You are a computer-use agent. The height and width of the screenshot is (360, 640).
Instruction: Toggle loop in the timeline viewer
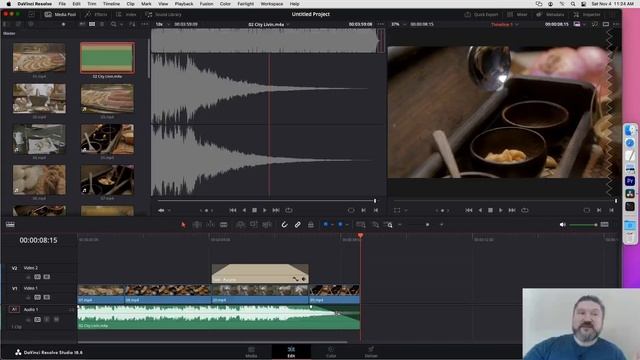[x=525, y=210]
